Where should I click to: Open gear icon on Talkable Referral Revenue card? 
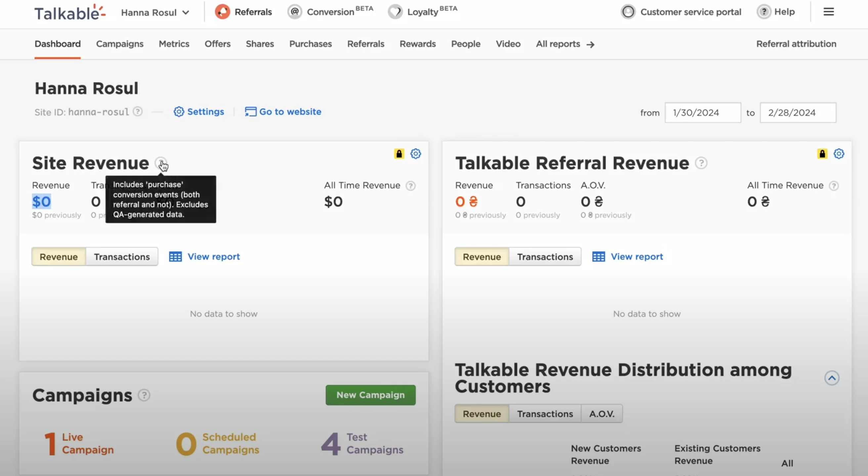[x=839, y=154]
